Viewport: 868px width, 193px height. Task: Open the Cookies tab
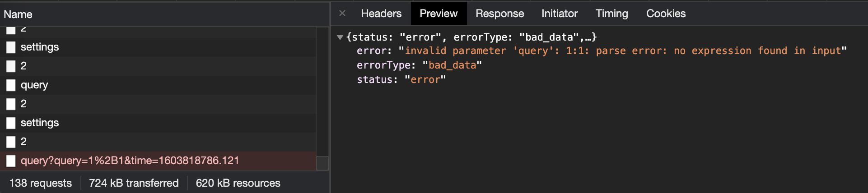tap(666, 14)
